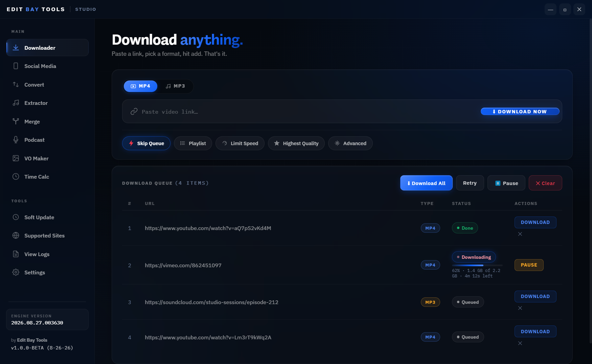This screenshot has width=592, height=364.
Task: Click the Soft Update icon
Action: coord(16,217)
